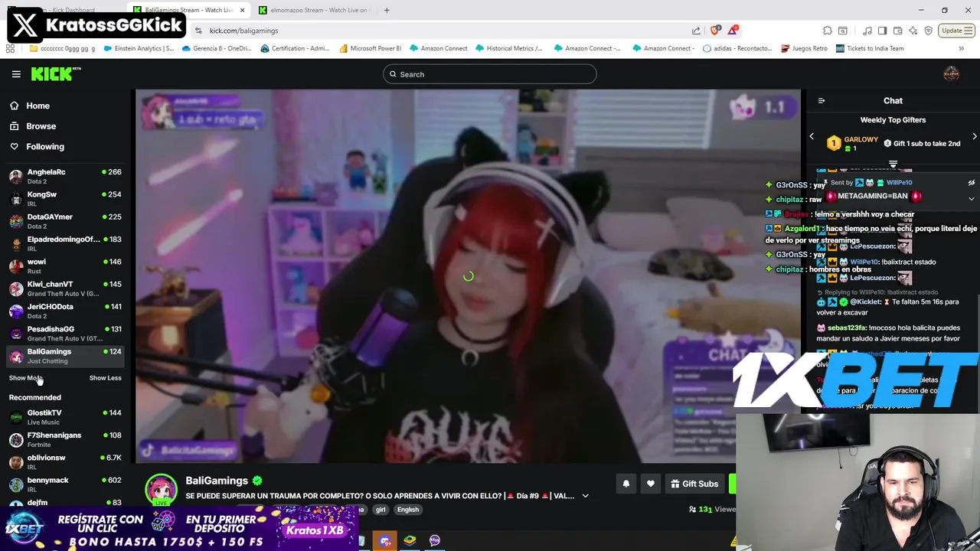This screenshot has height=551, width=980.
Task: Show more bookmarks chevron
Action: point(961,48)
